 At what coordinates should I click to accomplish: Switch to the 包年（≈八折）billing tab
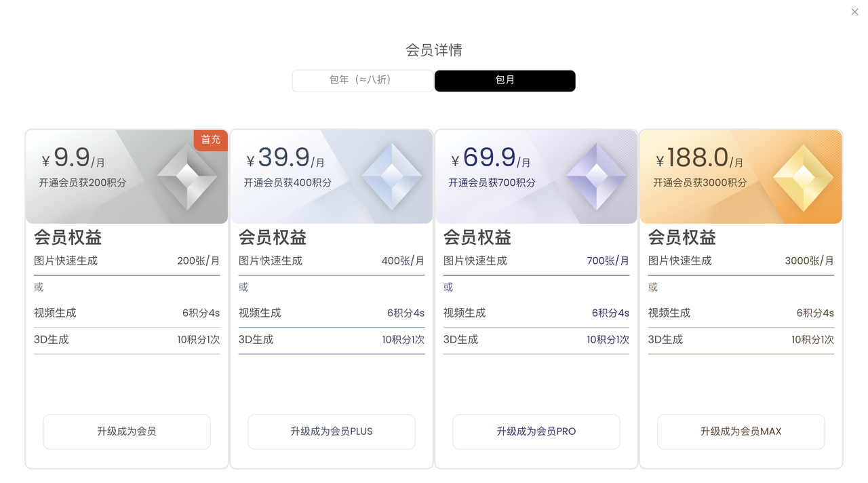click(x=363, y=81)
